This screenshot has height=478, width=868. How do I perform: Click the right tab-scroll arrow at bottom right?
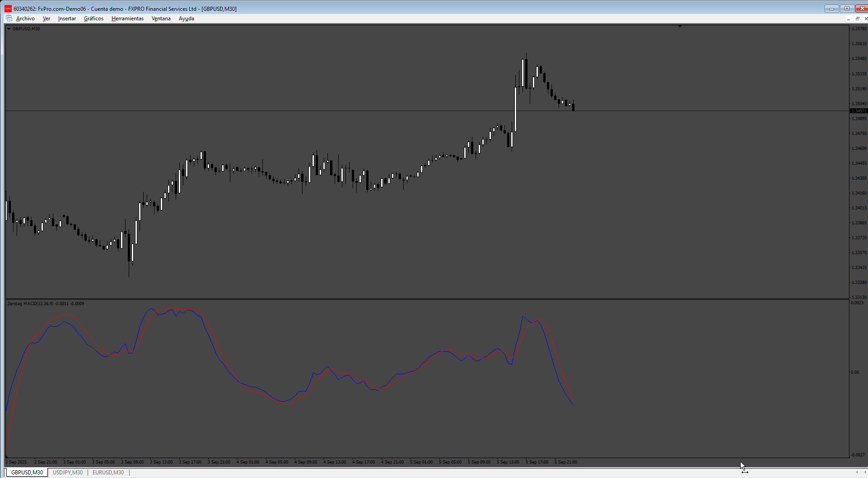[865, 473]
